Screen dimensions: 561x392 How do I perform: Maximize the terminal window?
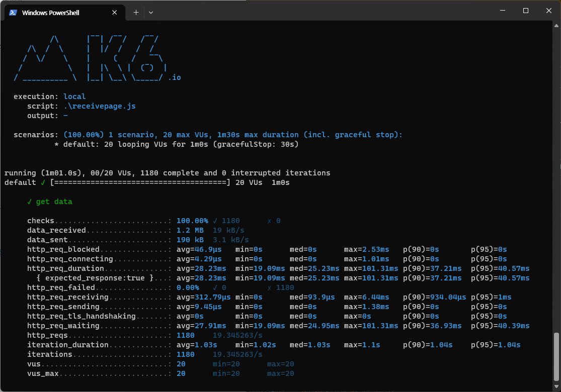[526, 11]
